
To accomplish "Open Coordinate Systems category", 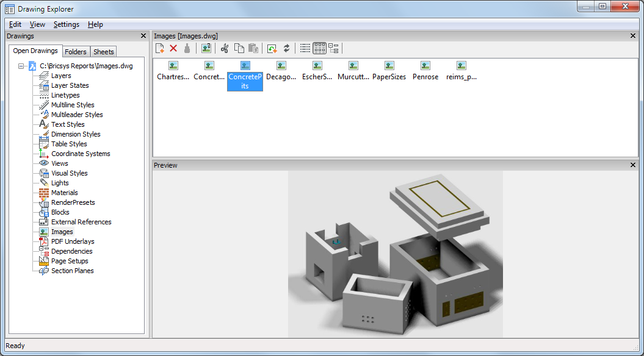I will tap(81, 154).
